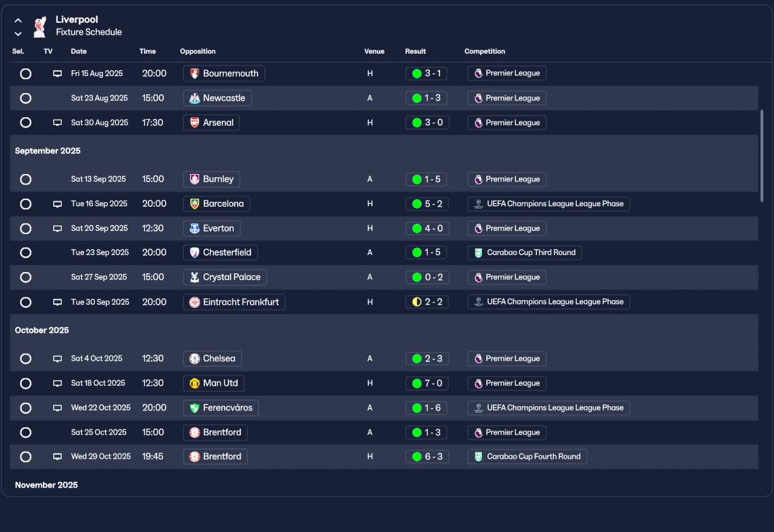Viewport: 774px width, 532px height.
Task: Click the TV icon on the Everton fixture
Action: pos(57,229)
